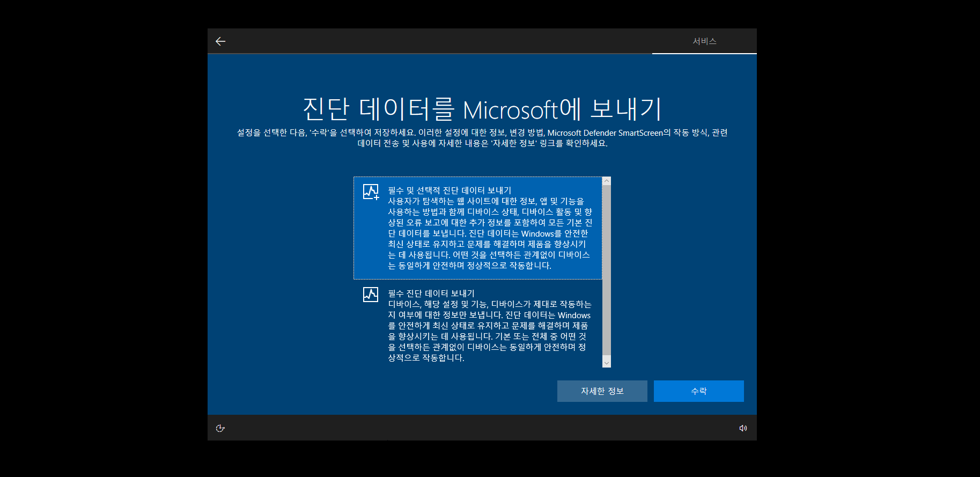Go back using the left arrow

pos(220,41)
